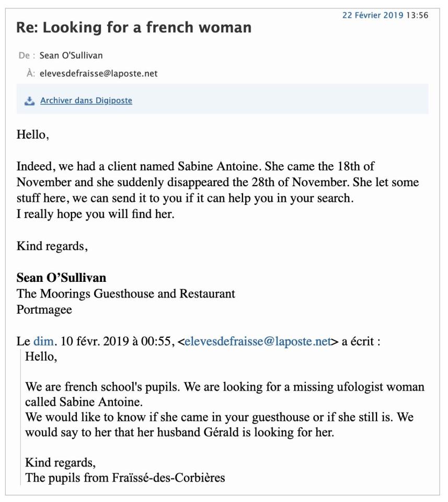Click the 'Hello,' inside the quoted message
This screenshot has width=448, height=502.
tap(41, 357)
